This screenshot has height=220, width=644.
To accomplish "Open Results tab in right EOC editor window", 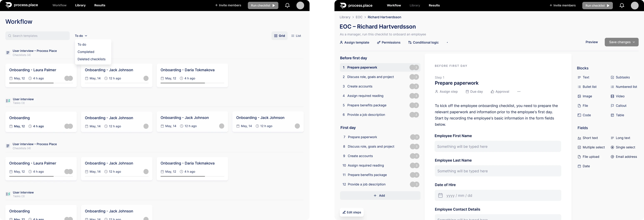I will tap(434, 5).
